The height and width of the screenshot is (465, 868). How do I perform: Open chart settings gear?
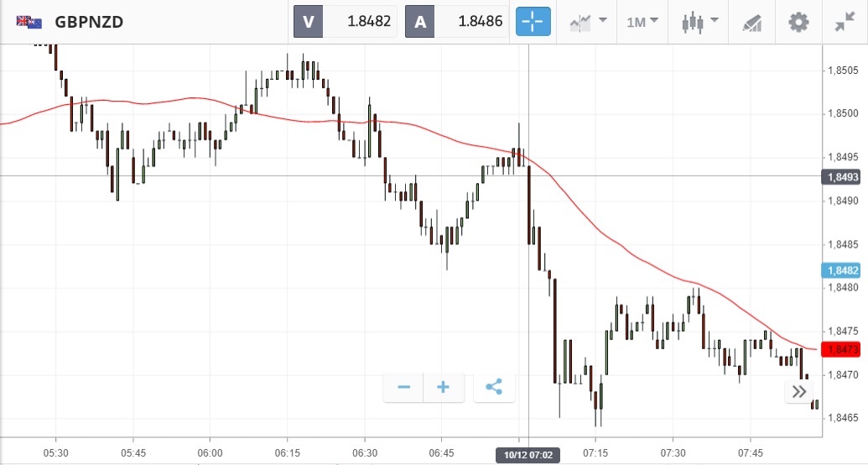[x=798, y=22]
